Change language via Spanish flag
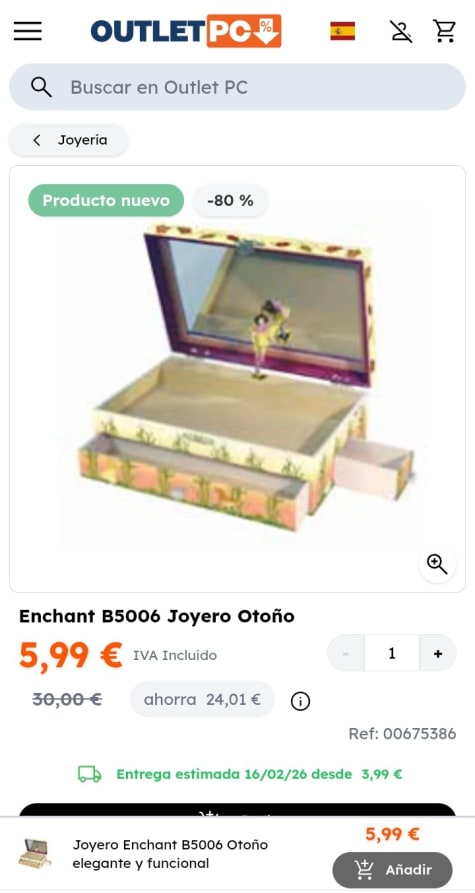This screenshot has height=893, width=475. 342,31
